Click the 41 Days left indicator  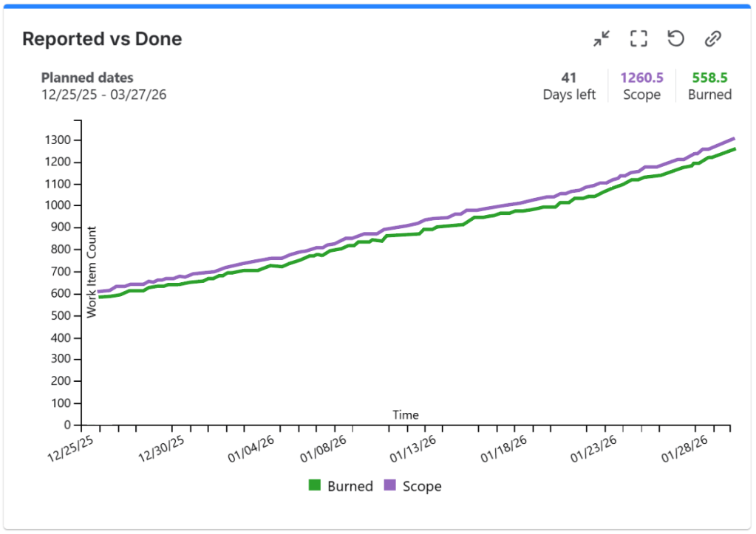click(x=568, y=86)
